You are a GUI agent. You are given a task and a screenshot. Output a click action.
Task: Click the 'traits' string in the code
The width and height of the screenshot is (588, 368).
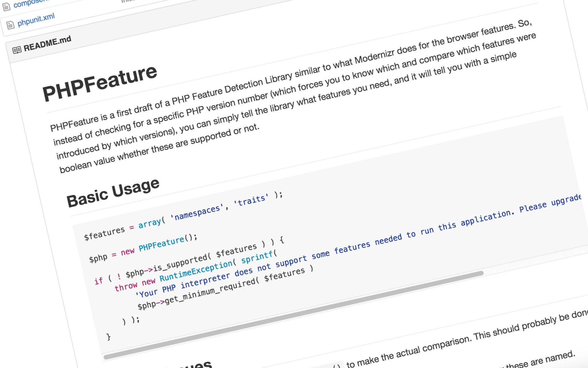click(x=251, y=200)
